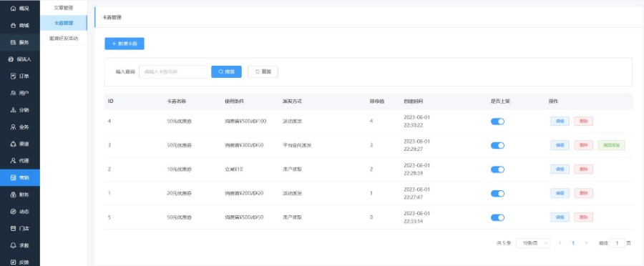Image resolution: width=644 pixels, height=266 pixels.
Task: Toggle 是否上架 switch for ID 4 row
Action: coord(497,122)
